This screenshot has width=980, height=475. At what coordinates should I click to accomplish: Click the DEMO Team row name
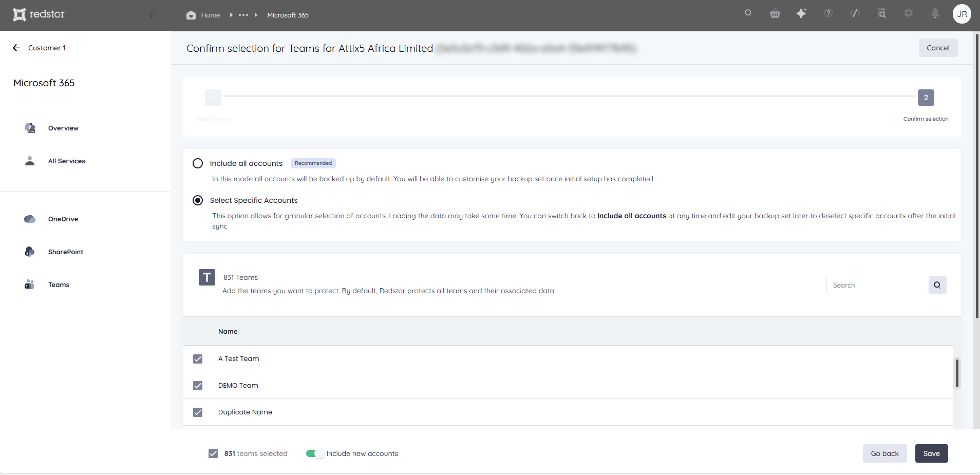[238, 386]
